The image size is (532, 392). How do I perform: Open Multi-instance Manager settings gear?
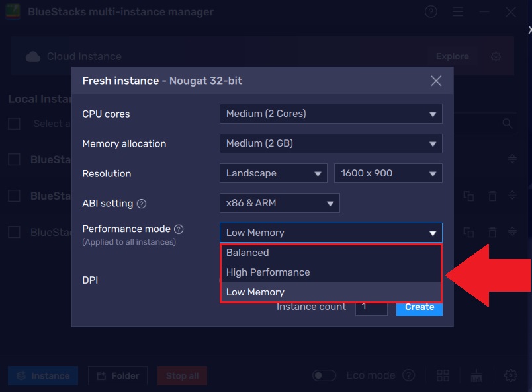click(x=511, y=375)
